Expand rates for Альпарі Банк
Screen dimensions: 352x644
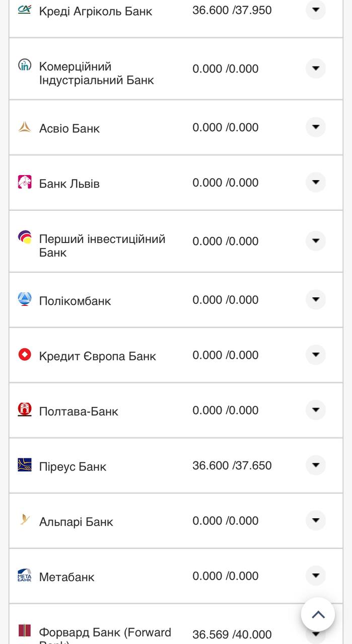(x=316, y=521)
